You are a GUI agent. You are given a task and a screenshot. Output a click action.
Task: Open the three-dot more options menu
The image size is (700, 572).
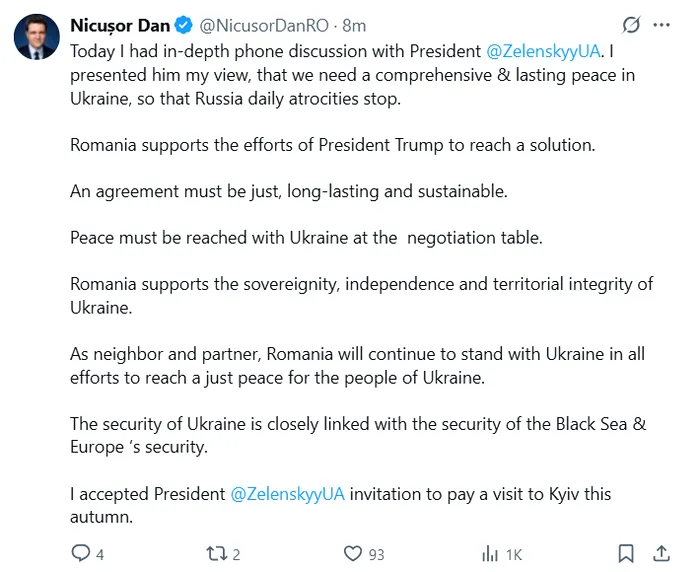[x=661, y=25]
